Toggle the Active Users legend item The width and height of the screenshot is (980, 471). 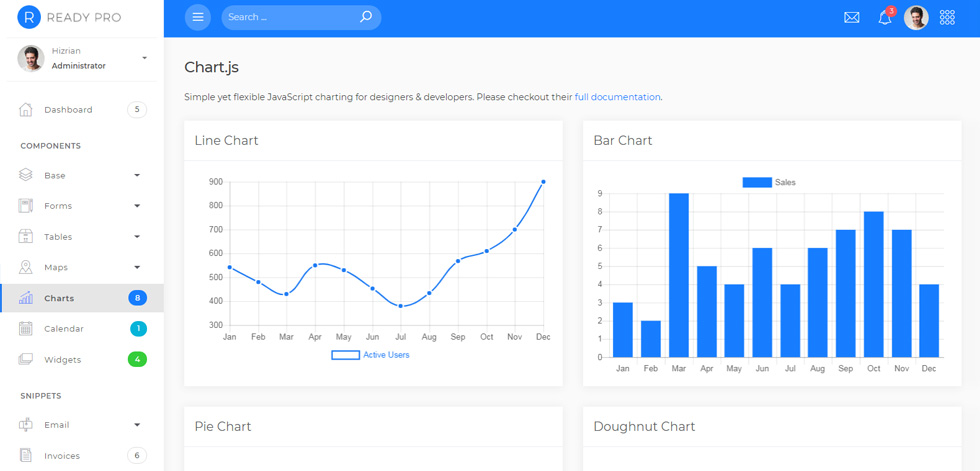pos(370,355)
